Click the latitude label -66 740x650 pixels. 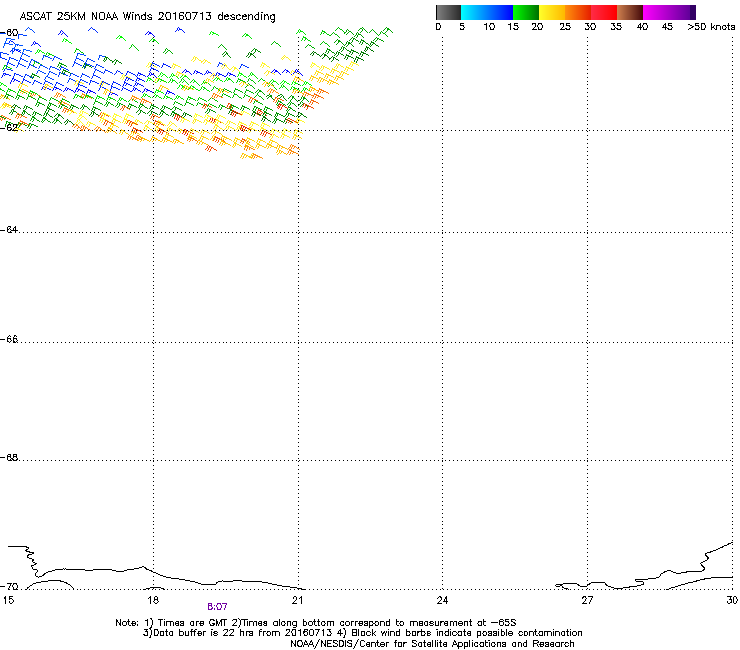coord(9,339)
